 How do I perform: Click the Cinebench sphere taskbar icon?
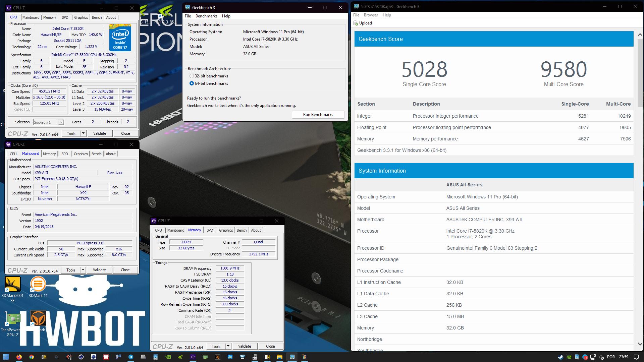coord(81,357)
